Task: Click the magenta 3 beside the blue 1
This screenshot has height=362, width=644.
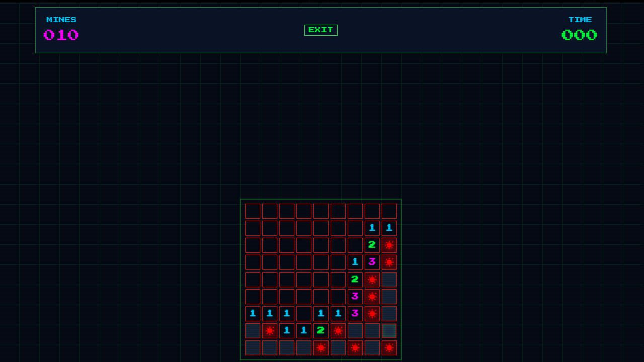Action: tap(372, 262)
